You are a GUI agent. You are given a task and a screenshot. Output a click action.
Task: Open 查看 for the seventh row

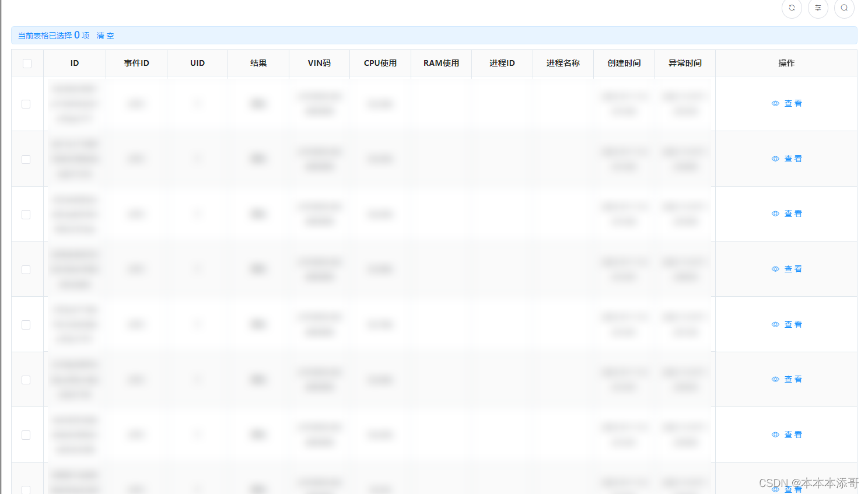787,435
